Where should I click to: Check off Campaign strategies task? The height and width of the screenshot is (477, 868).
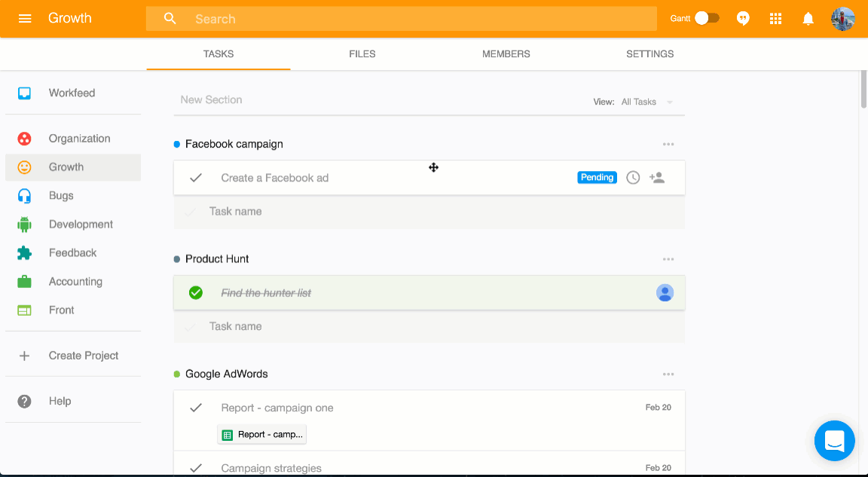point(196,468)
